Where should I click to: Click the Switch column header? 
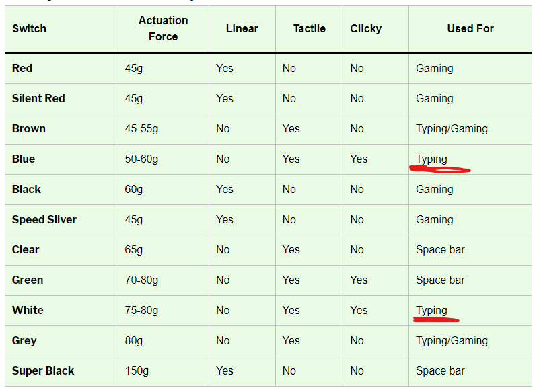coord(29,28)
